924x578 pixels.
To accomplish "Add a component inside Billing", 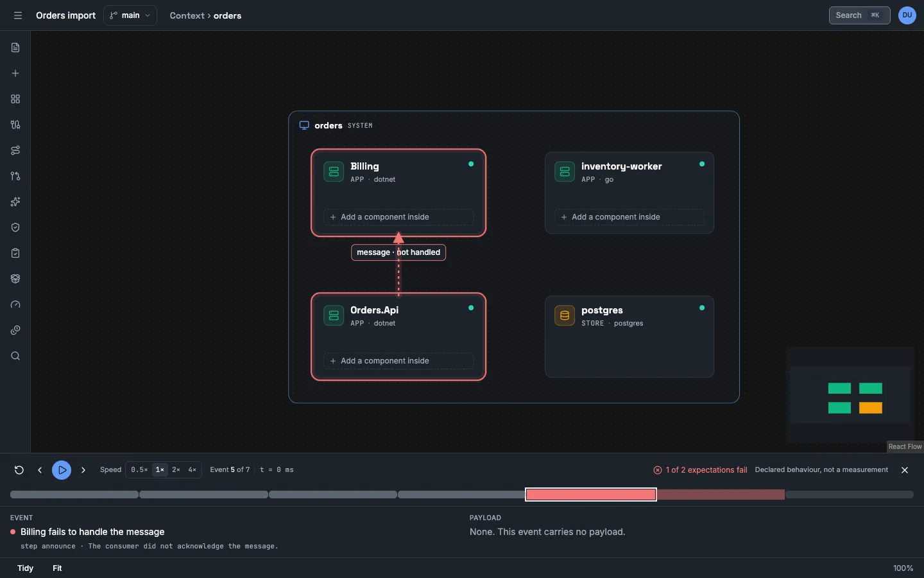I will [398, 217].
